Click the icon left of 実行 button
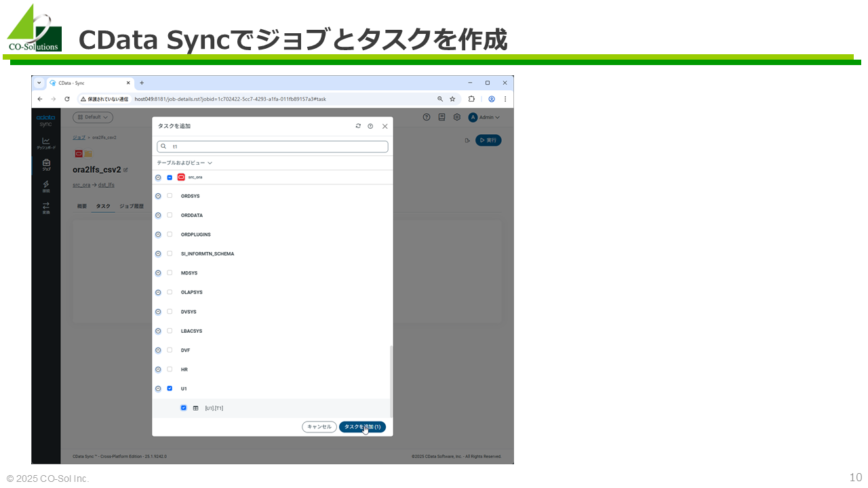The image size is (868, 488). click(467, 140)
